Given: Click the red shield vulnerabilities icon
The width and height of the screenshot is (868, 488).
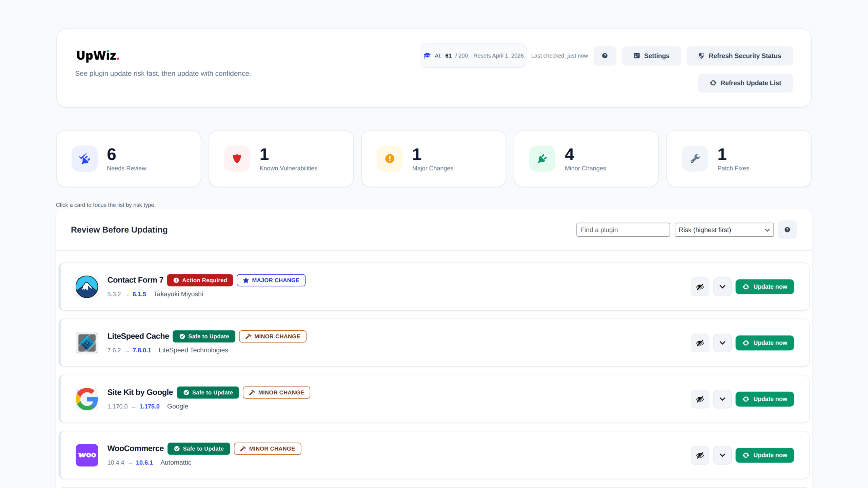Looking at the screenshot, I should (x=237, y=158).
